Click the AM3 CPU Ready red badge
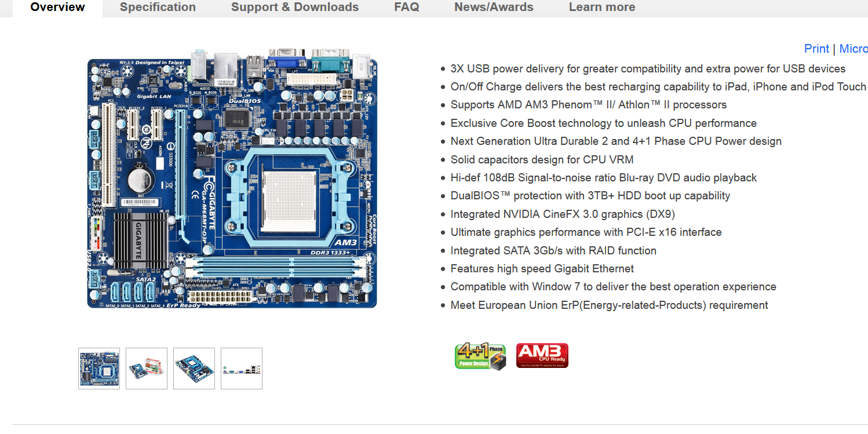 tap(542, 356)
